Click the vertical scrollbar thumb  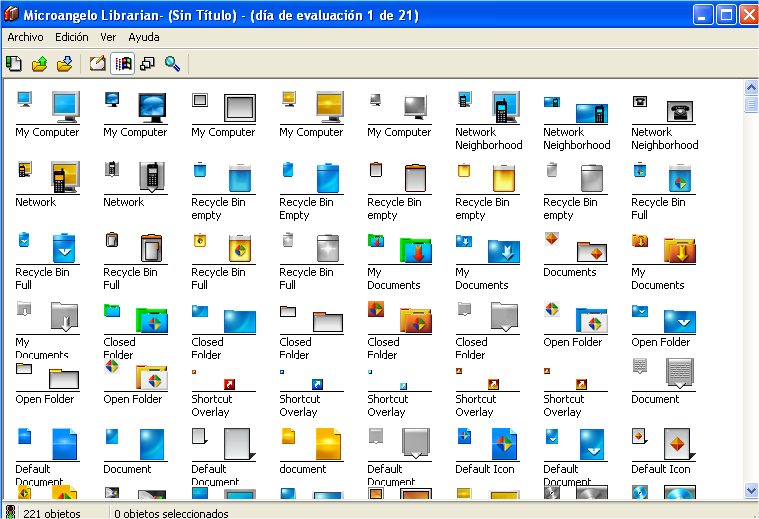[x=751, y=104]
